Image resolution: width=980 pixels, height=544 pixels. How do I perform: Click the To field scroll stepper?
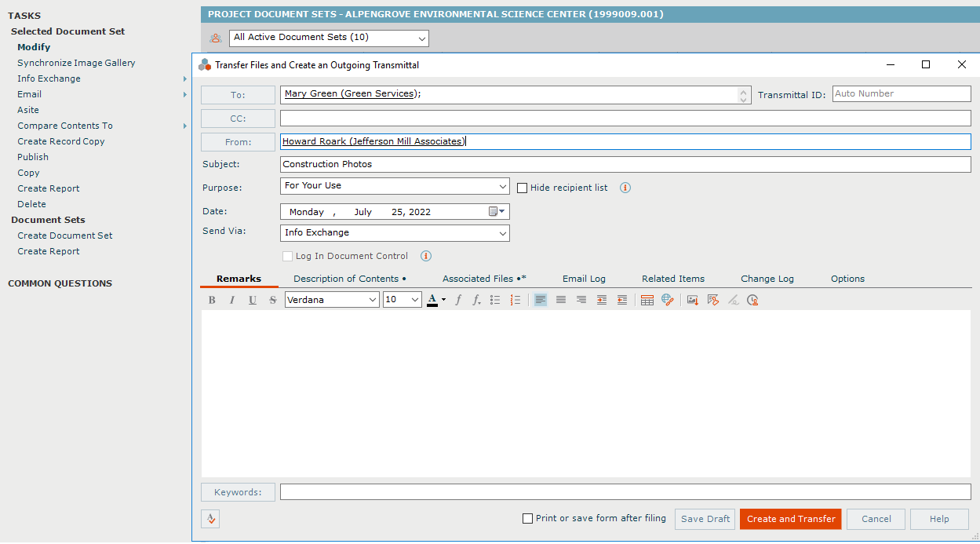744,95
